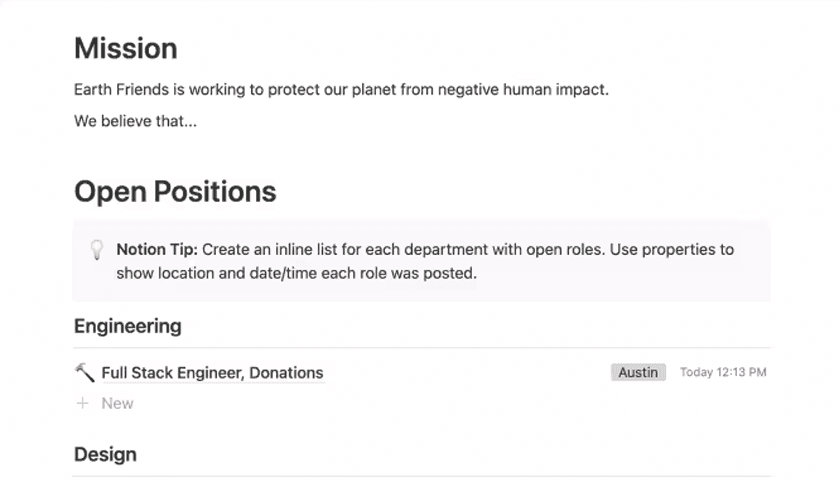Click the plus icon next to New
This screenshot has width=840, height=480.
click(x=83, y=404)
